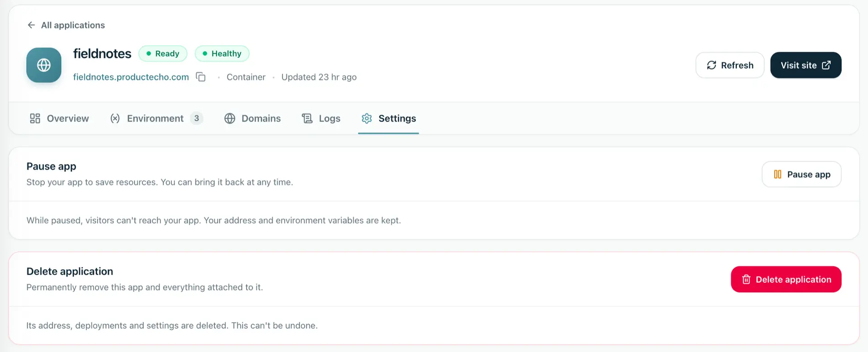
Task: Click the Container label
Action: pyautogui.click(x=246, y=77)
